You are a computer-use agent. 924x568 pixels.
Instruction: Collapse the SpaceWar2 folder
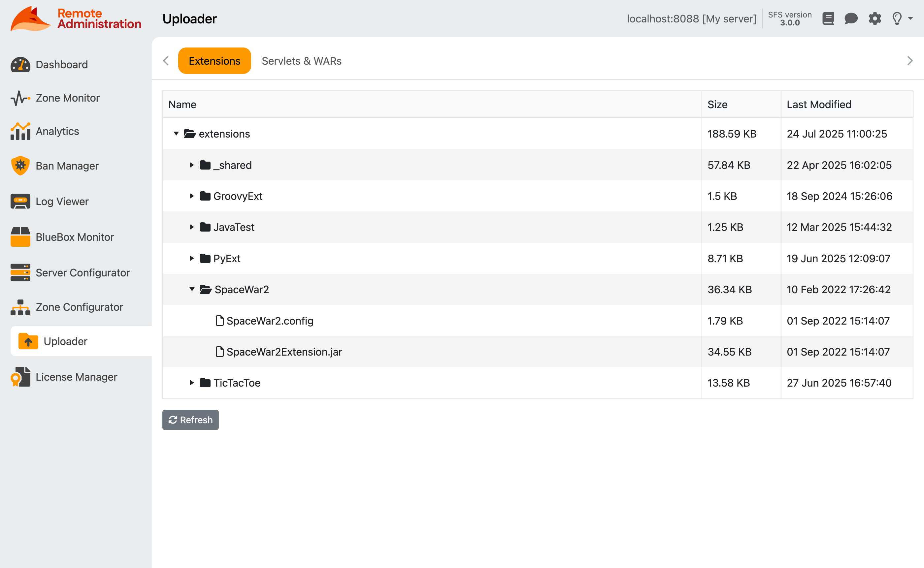(x=192, y=289)
